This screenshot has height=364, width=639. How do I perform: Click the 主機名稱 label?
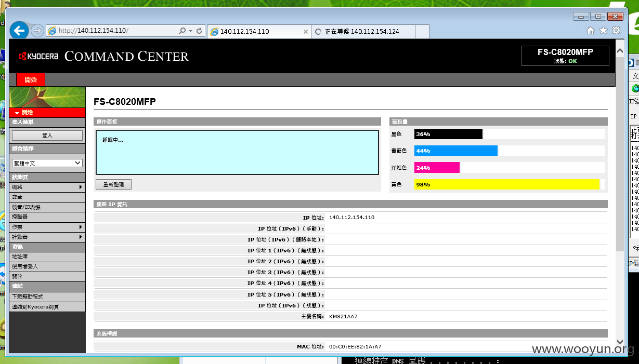click(x=312, y=316)
